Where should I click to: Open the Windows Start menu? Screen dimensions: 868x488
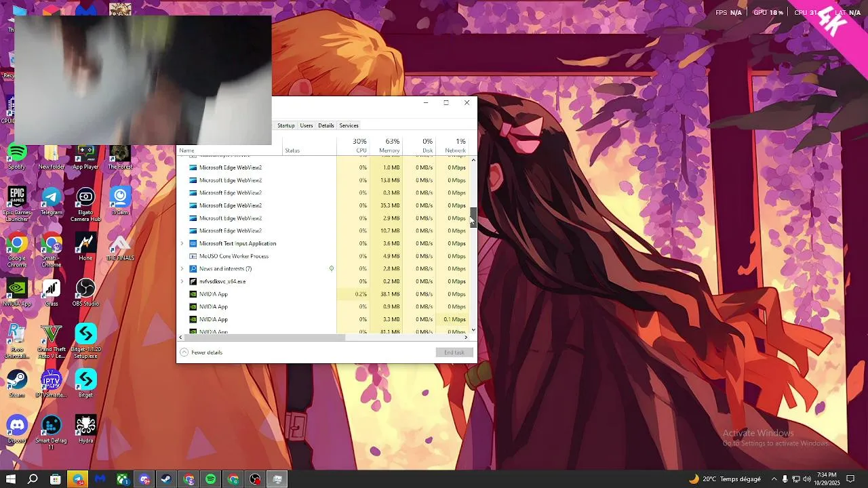pyautogui.click(x=11, y=479)
